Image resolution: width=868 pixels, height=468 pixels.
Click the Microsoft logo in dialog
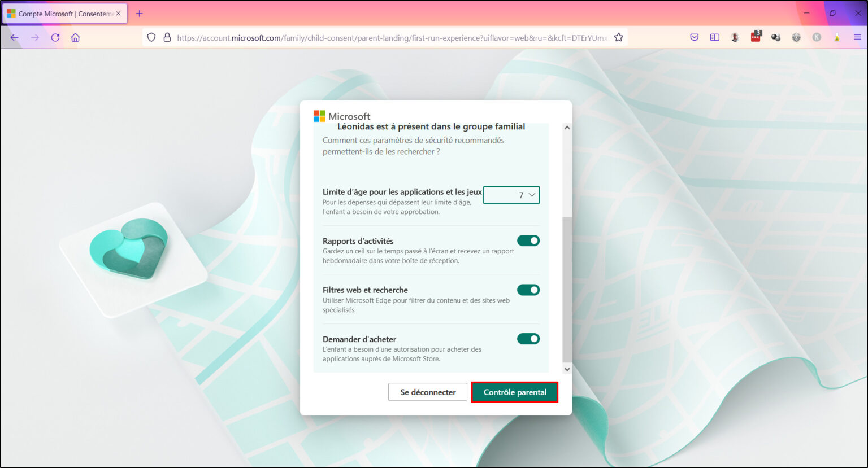pos(342,116)
